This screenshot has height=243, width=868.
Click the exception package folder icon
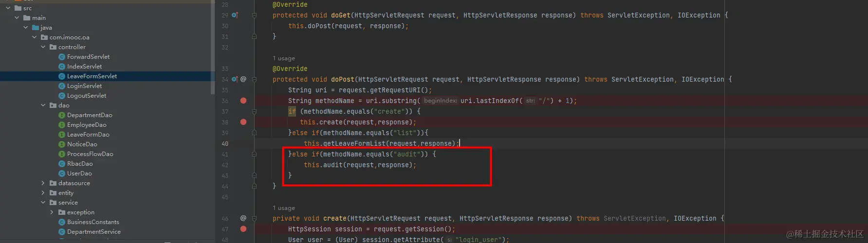62,212
